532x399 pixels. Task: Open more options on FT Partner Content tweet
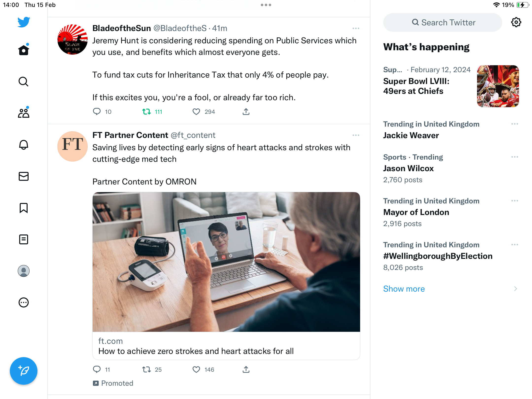pos(356,135)
